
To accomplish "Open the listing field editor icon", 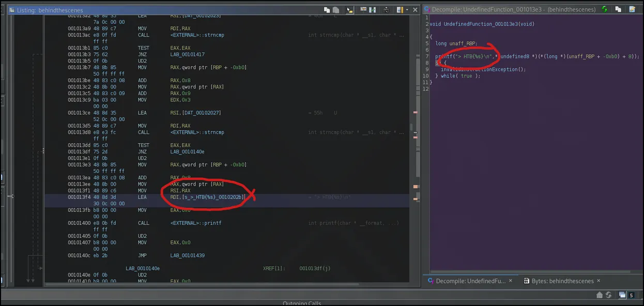I will 364,10.
